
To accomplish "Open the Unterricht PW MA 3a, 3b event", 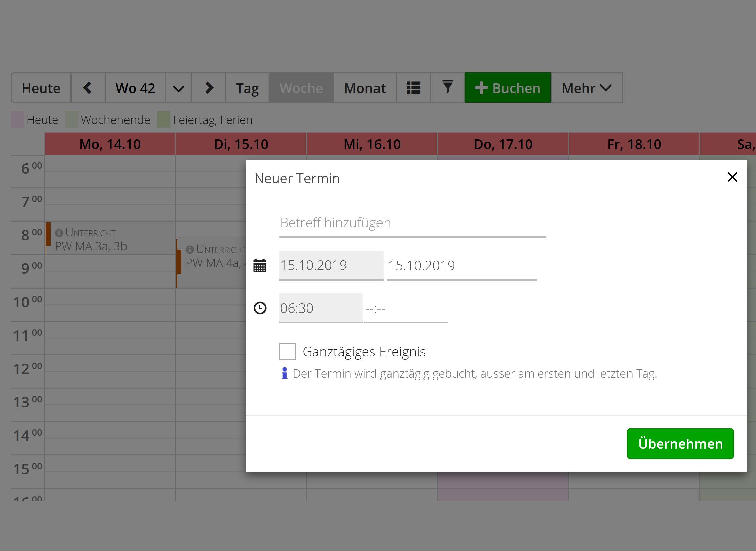I will pos(110,238).
